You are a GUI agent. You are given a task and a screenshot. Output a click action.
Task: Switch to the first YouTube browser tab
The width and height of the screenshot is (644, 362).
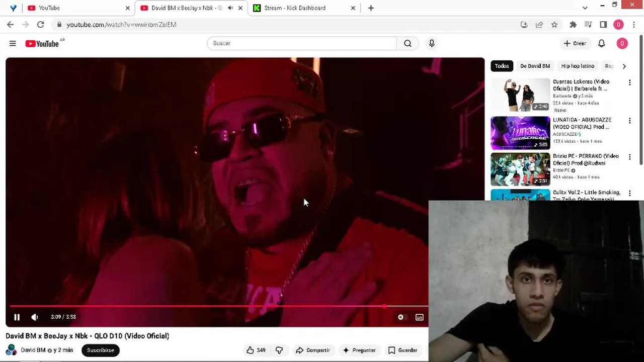click(77, 8)
